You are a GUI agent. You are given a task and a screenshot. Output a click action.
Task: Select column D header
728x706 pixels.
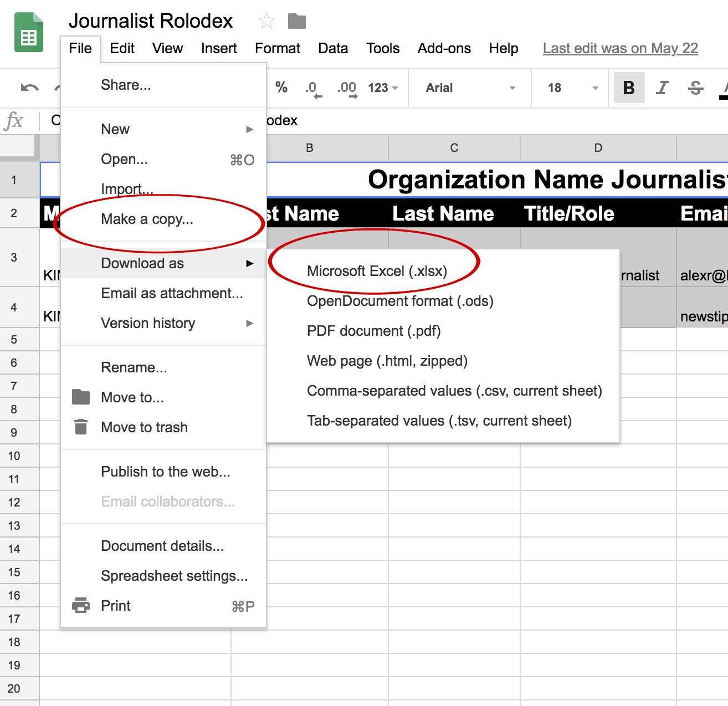coord(598,147)
